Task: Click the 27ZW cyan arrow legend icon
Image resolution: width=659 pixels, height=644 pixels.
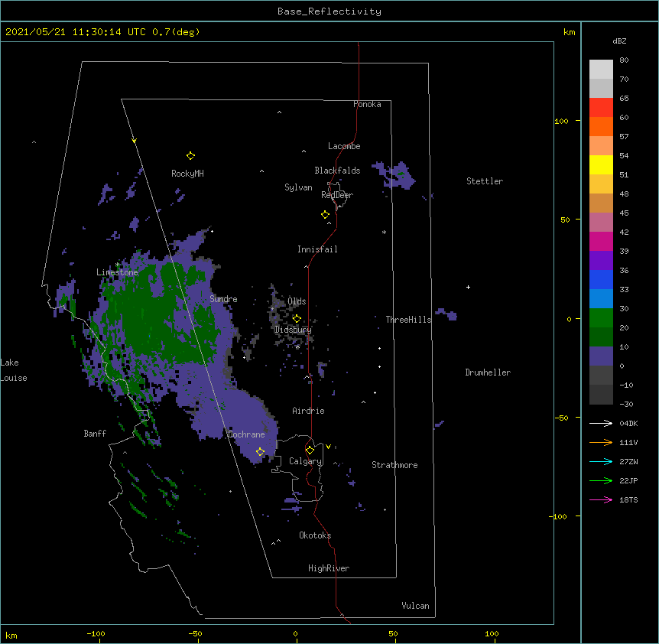Action: tap(601, 461)
